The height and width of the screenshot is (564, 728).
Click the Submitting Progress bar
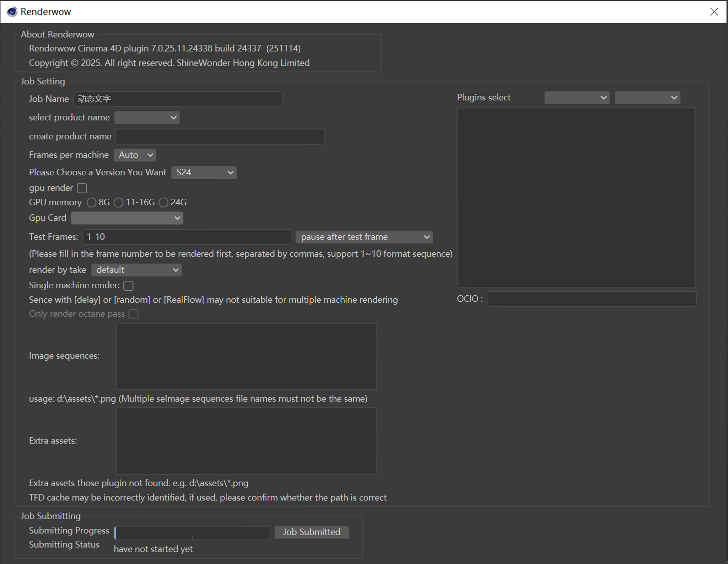click(192, 533)
